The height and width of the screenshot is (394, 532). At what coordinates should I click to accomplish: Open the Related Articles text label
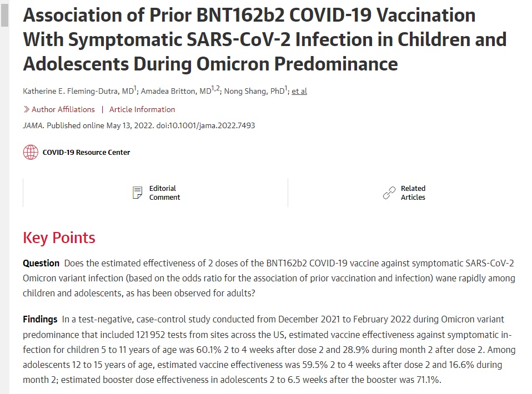413,193
